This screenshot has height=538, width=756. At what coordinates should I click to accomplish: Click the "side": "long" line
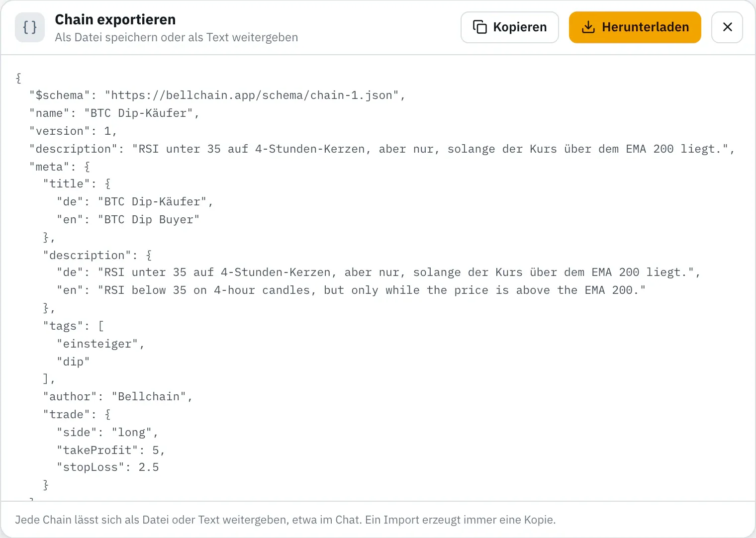click(x=107, y=433)
